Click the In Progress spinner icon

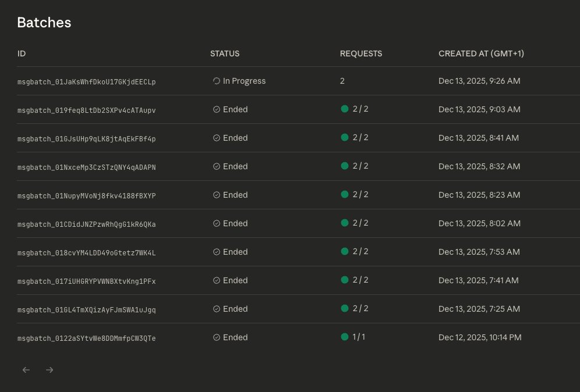[x=217, y=81]
